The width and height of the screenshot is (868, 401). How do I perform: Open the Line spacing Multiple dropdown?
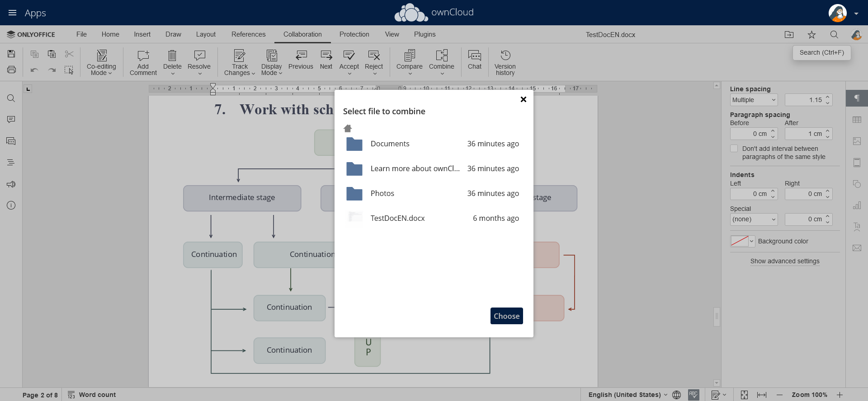754,100
